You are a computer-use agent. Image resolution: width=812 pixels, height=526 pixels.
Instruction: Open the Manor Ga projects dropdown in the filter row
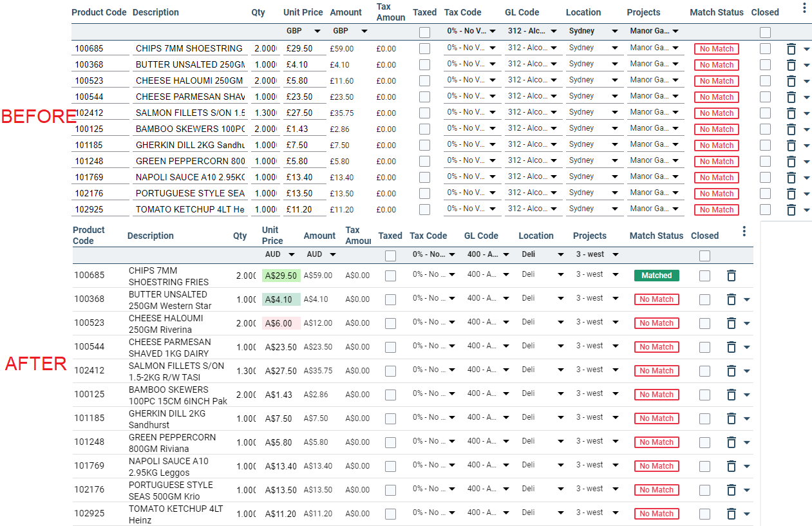coord(656,31)
